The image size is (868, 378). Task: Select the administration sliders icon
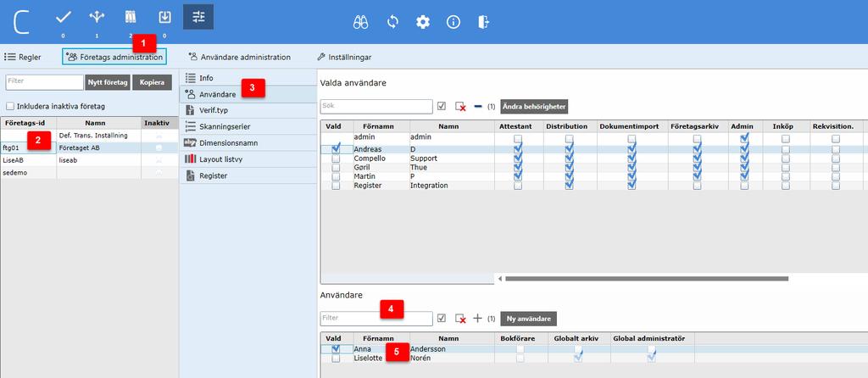pyautogui.click(x=198, y=17)
